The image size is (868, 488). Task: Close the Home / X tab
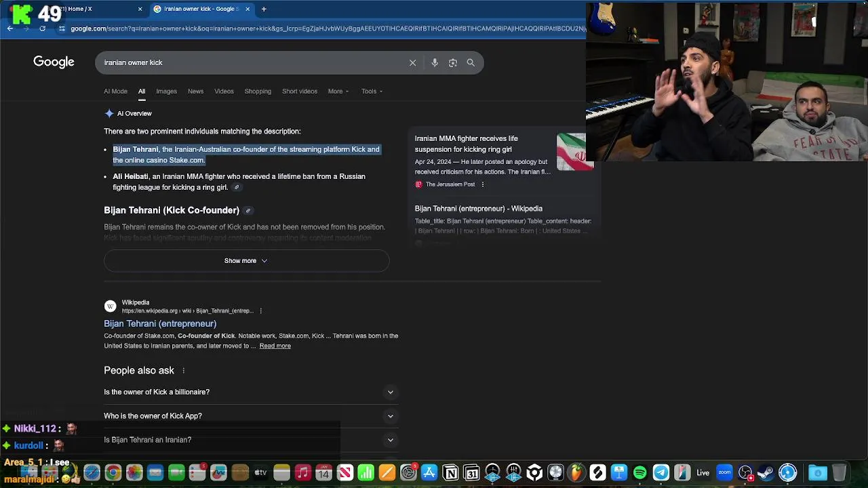[x=140, y=9]
